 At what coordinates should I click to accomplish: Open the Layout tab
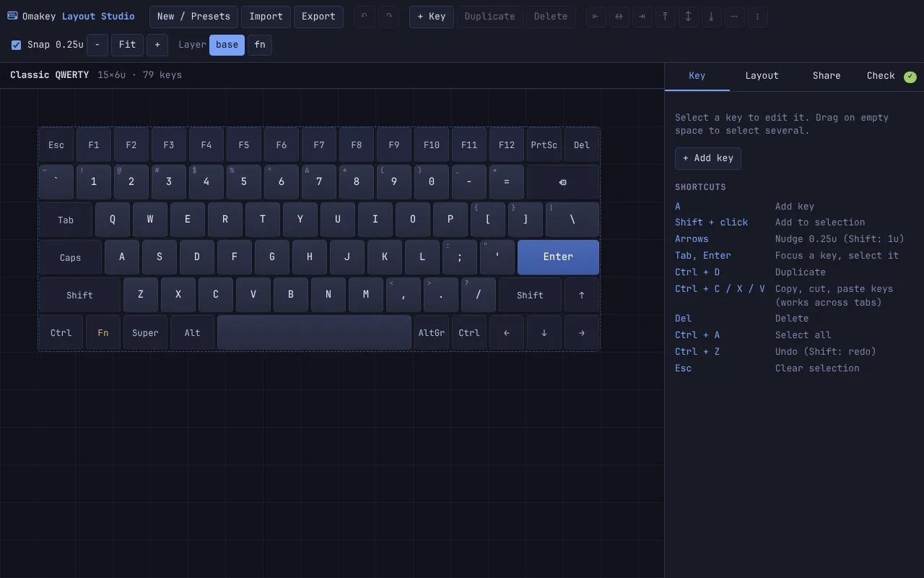(762, 76)
